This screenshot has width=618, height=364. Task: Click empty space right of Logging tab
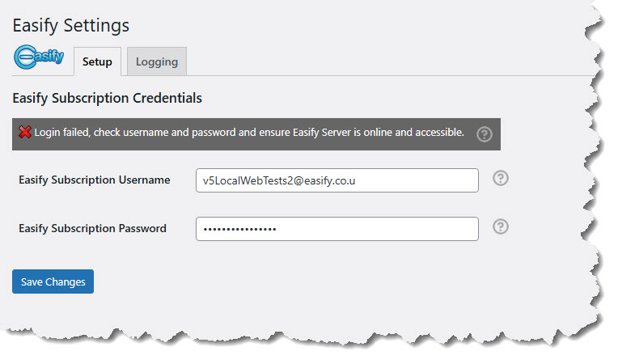364,61
